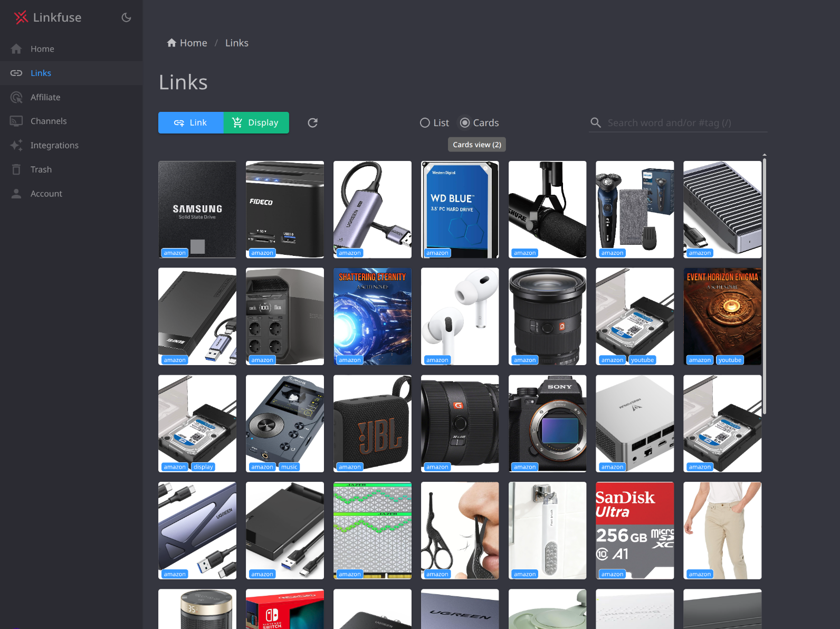840x629 pixels.
Task: Click the Linkfuse logo icon
Action: (21, 17)
